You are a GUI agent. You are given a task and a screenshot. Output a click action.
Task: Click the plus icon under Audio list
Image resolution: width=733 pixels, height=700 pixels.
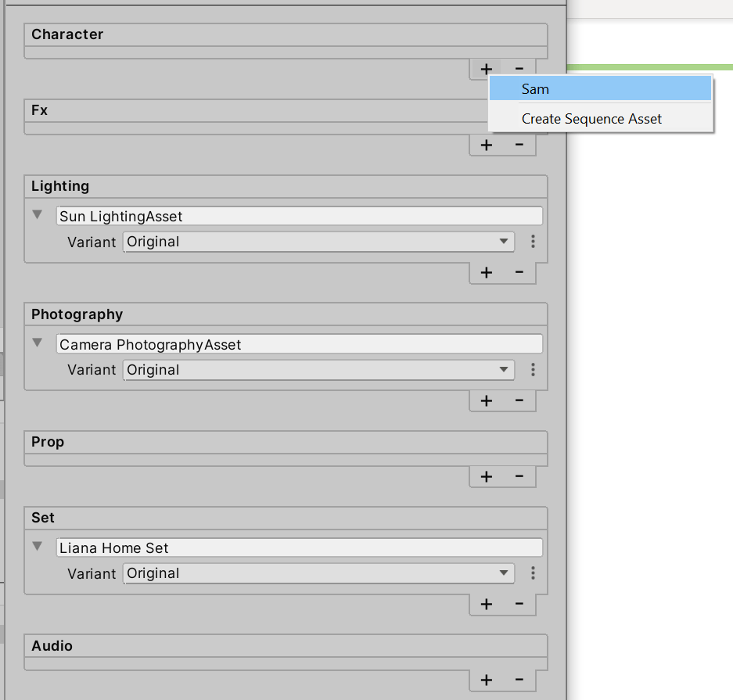pos(486,680)
